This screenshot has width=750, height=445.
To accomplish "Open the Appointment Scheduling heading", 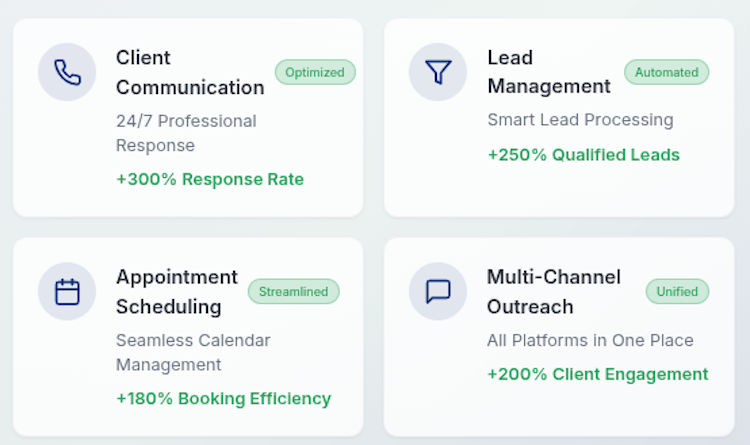I will [176, 291].
